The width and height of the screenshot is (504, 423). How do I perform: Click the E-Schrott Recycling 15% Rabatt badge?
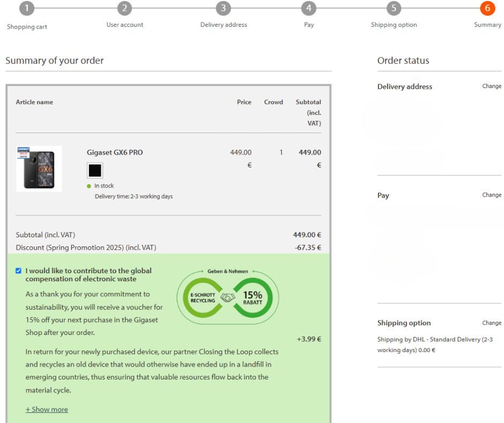(x=228, y=298)
